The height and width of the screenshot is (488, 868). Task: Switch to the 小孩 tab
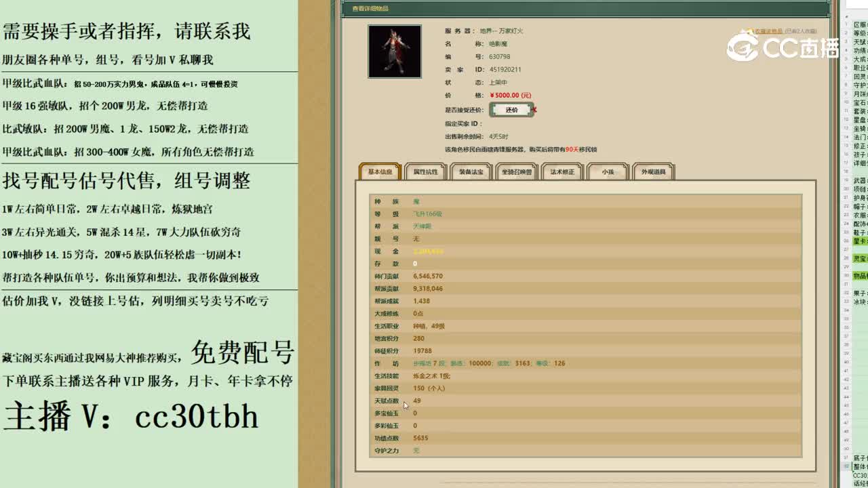coord(608,171)
